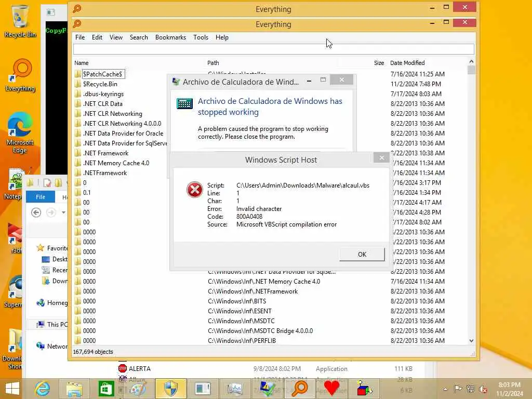This screenshot has height=399, width=532.
Task: Open Windows Store from taskbar
Action: tap(106, 389)
